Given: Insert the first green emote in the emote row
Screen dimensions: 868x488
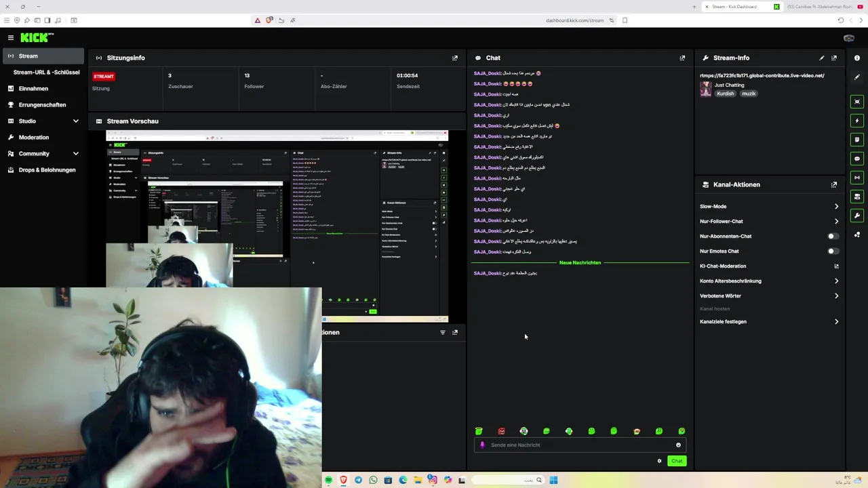Looking at the screenshot, I should point(479,431).
